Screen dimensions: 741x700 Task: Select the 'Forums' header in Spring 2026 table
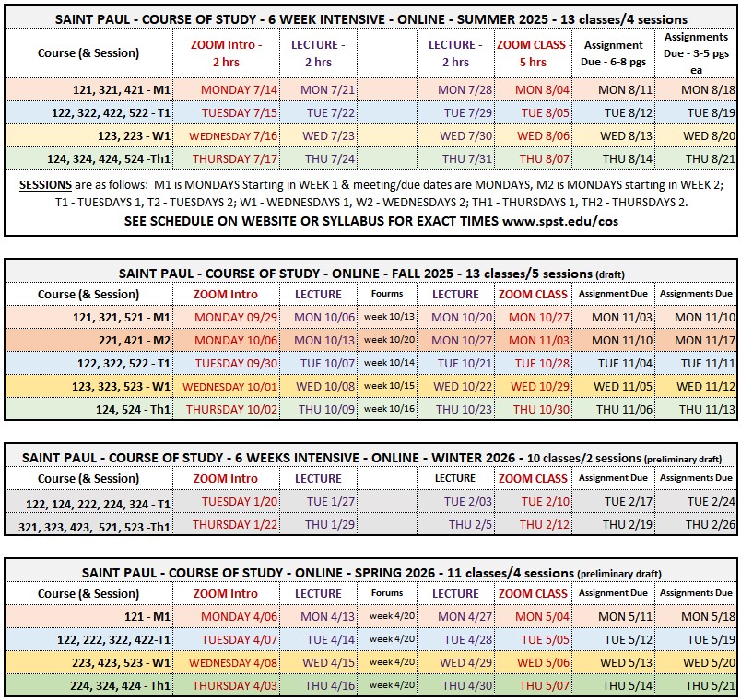tap(387, 593)
